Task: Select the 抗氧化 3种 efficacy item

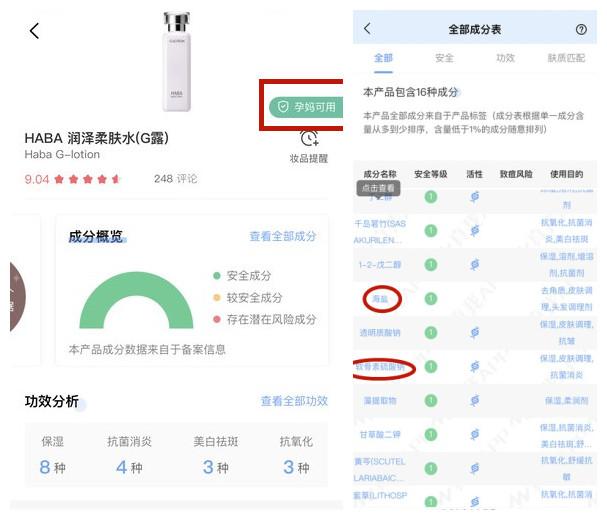Action: tap(296, 455)
